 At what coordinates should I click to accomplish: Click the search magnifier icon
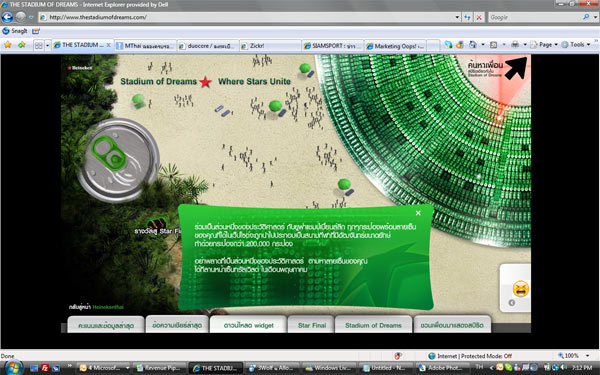tap(586, 17)
